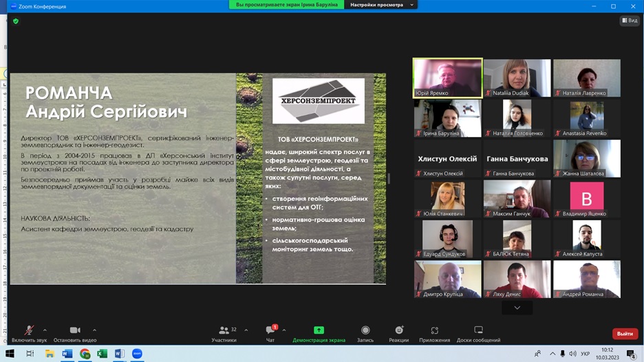Open Настройки просмотра dropdown
644x362 pixels.
[382, 5]
